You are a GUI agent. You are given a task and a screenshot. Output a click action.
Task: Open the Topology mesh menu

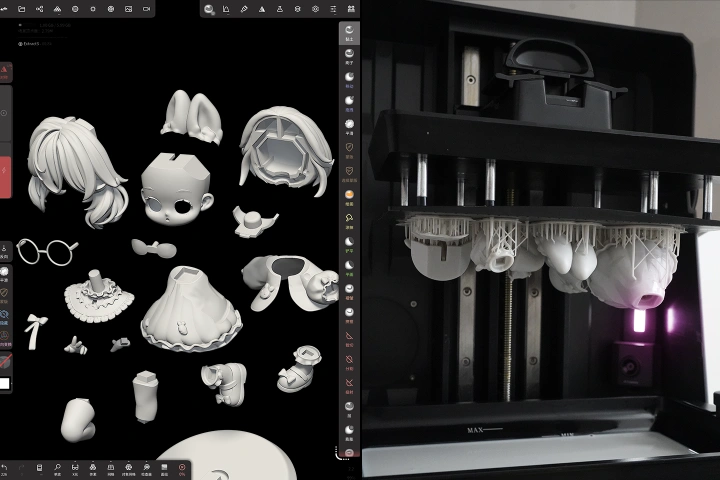coord(57,9)
